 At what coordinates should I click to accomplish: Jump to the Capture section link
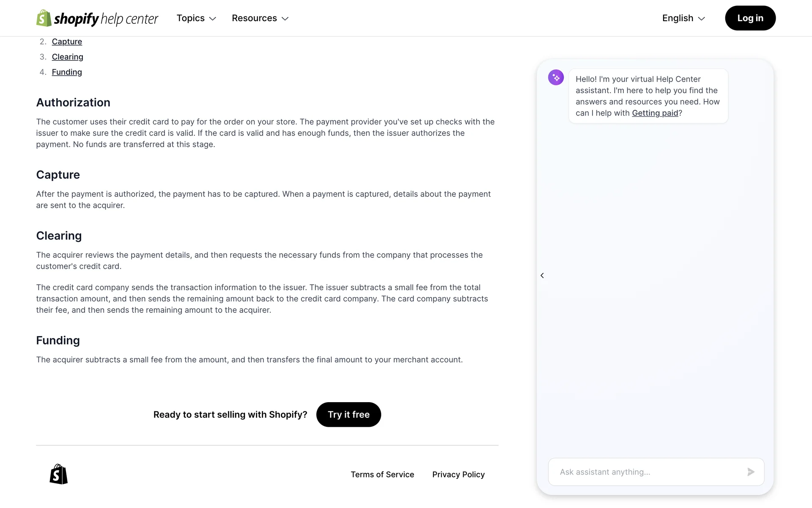coord(67,41)
